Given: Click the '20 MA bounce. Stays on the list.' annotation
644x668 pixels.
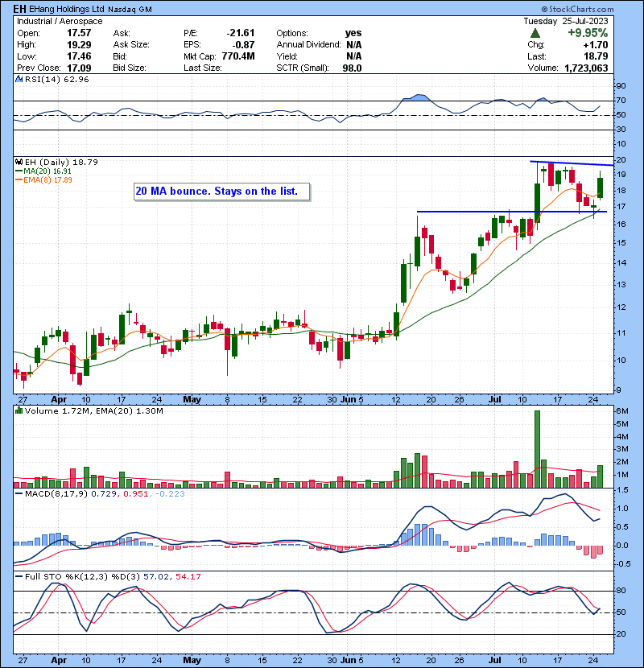Looking at the screenshot, I should tap(221, 192).
